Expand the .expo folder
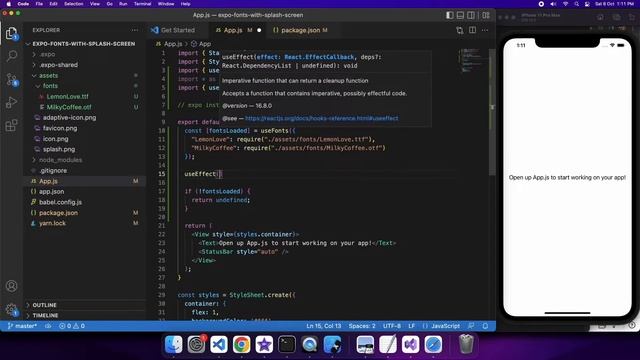The image size is (640, 360). click(x=47, y=54)
